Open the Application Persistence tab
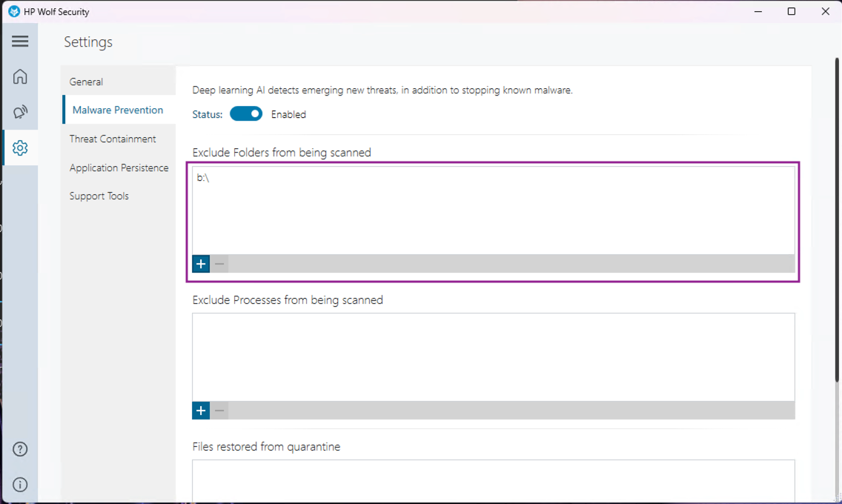 coord(119,168)
